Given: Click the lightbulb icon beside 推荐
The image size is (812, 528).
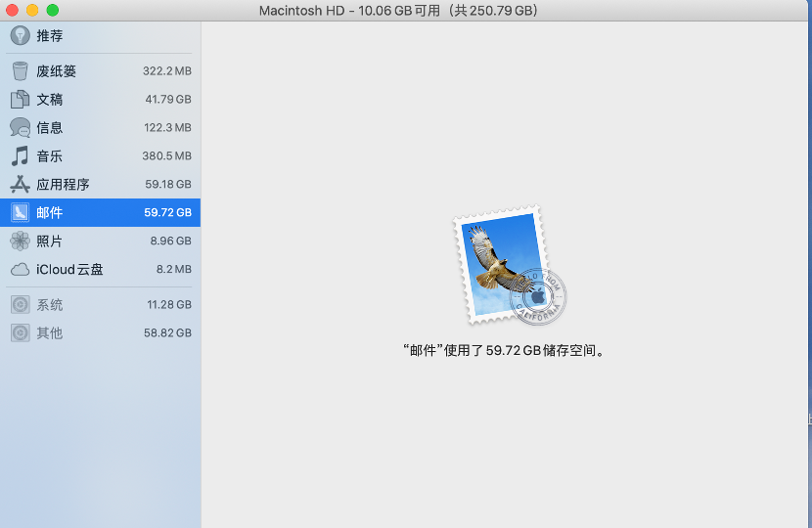Looking at the screenshot, I should 21,35.
